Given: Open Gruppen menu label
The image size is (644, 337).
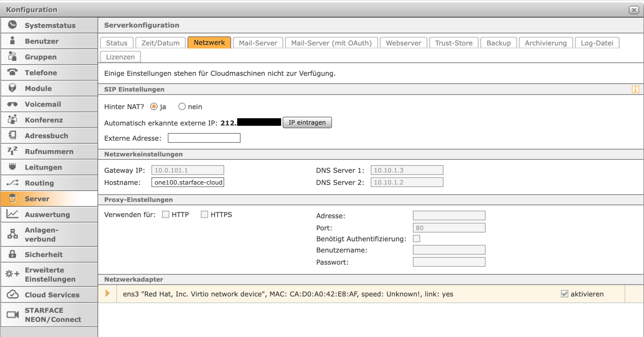Looking at the screenshot, I should tap(41, 57).
